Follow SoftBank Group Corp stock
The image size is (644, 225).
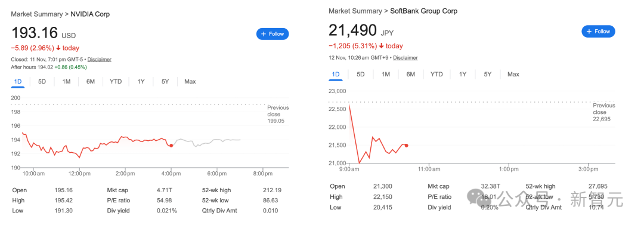[599, 31]
